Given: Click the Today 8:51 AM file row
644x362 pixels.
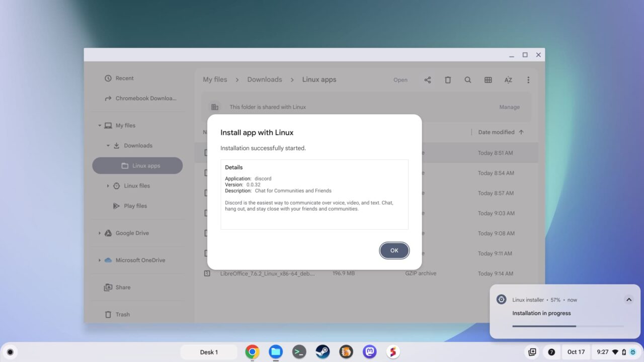Looking at the screenshot, I should click(x=366, y=153).
